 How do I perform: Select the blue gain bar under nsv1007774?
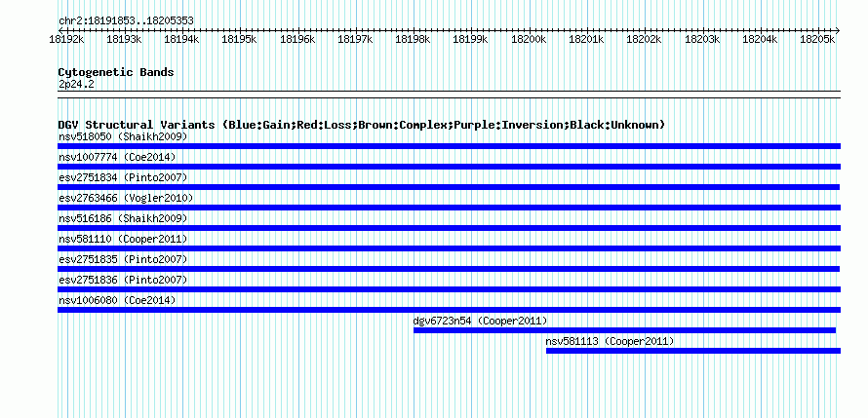[x=449, y=167]
